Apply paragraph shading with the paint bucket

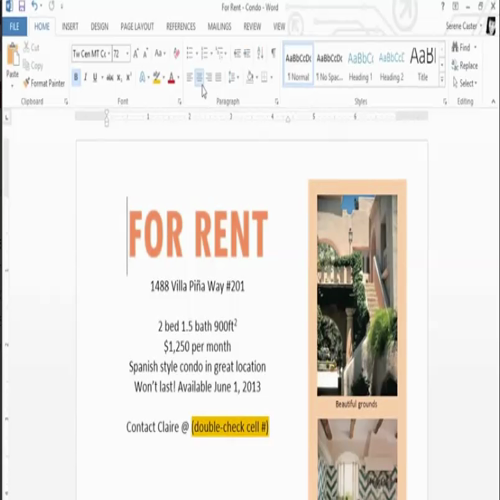[x=250, y=77]
